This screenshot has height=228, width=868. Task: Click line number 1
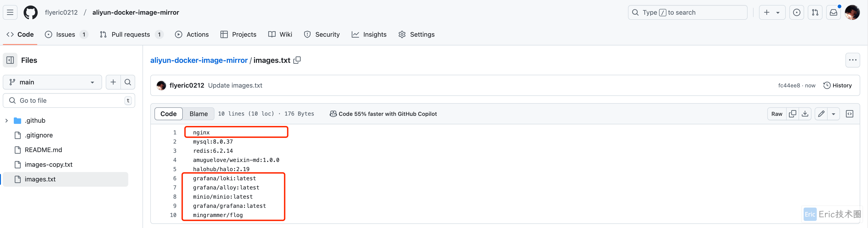174,133
